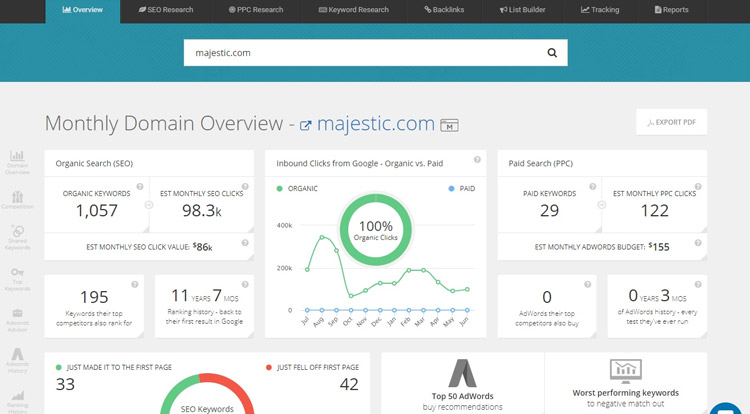
Task: Open Competition in left sidebar
Action: pyautogui.click(x=17, y=200)
